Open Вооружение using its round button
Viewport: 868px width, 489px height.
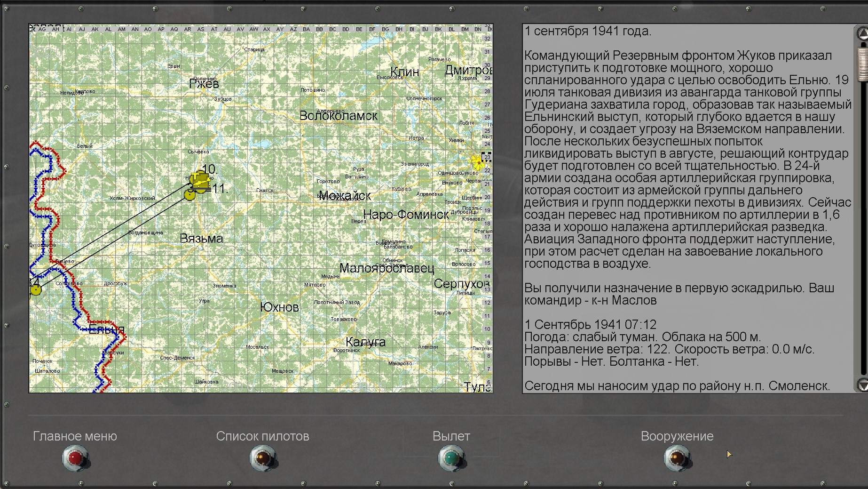coord(677,457)
